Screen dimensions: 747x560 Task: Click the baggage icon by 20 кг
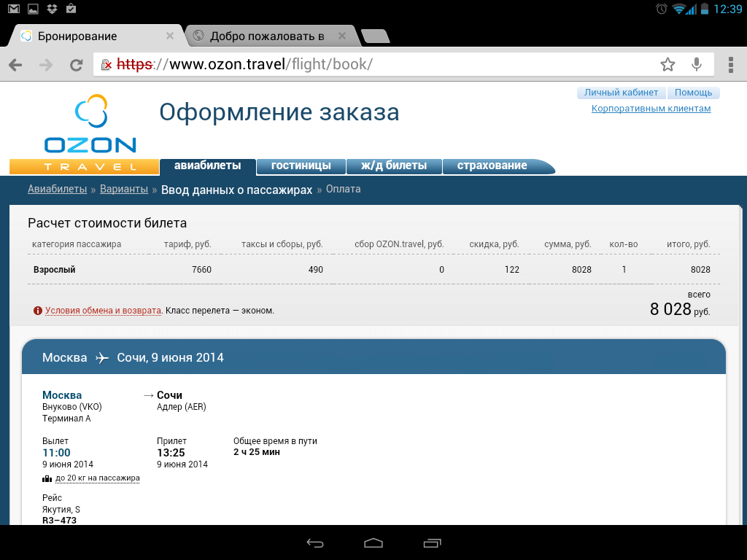(47, 478)
